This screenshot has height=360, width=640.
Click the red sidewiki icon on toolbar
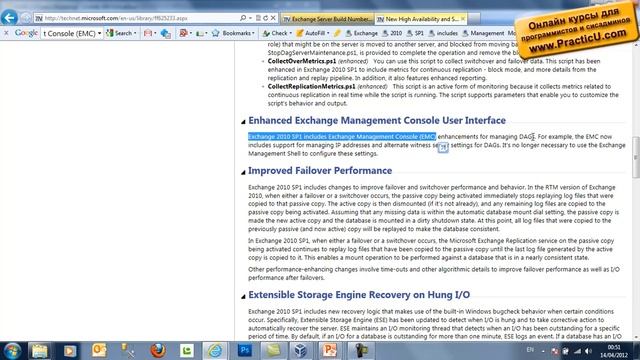184,33
